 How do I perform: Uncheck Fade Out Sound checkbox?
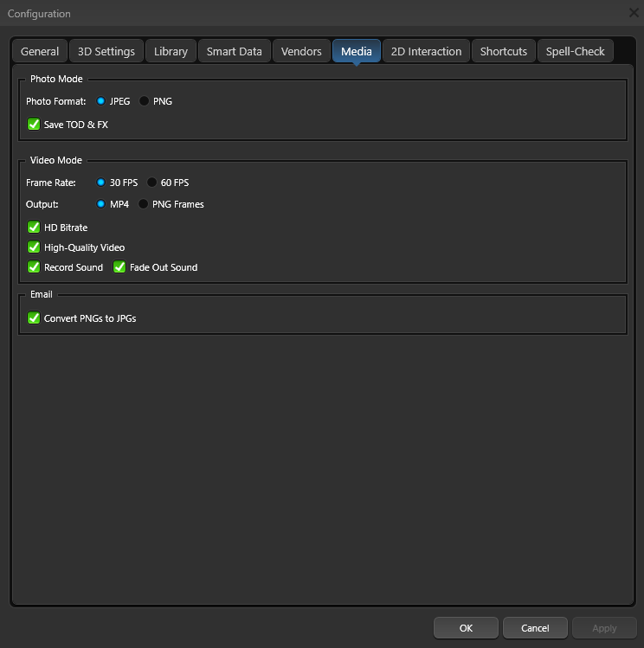pyautogui.click(x=120, y=267)
